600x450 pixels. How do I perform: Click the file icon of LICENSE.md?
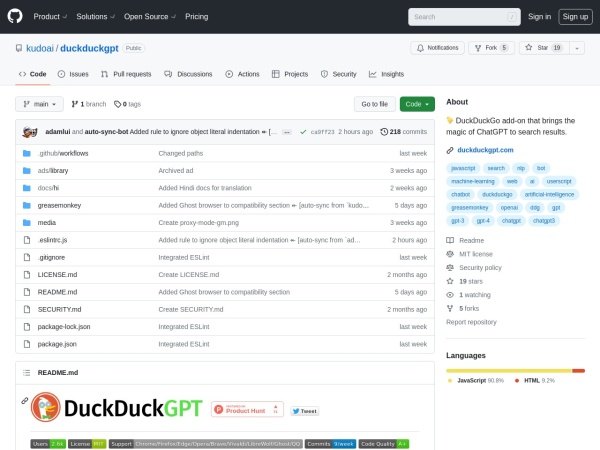[x=27, y=275]
